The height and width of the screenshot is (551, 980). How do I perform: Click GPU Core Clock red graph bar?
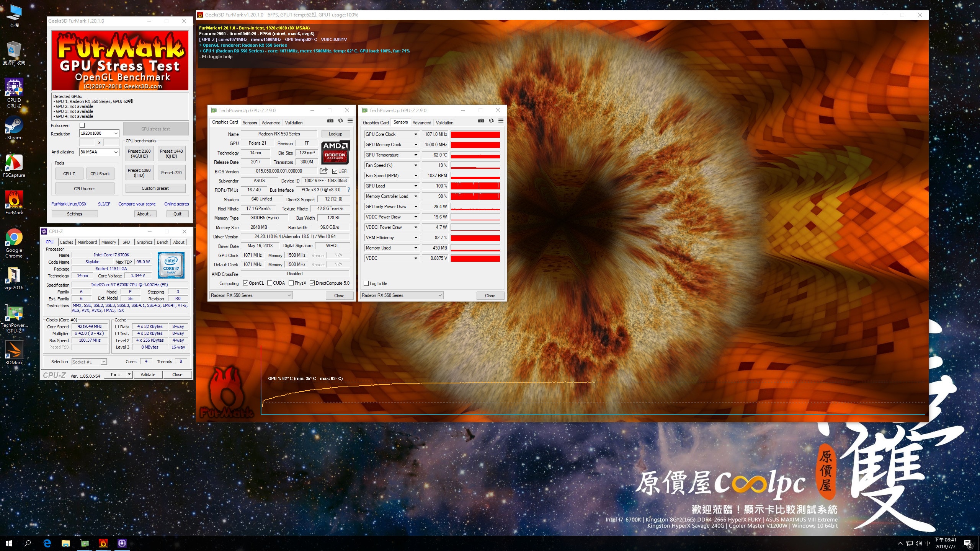click(475, 134)
